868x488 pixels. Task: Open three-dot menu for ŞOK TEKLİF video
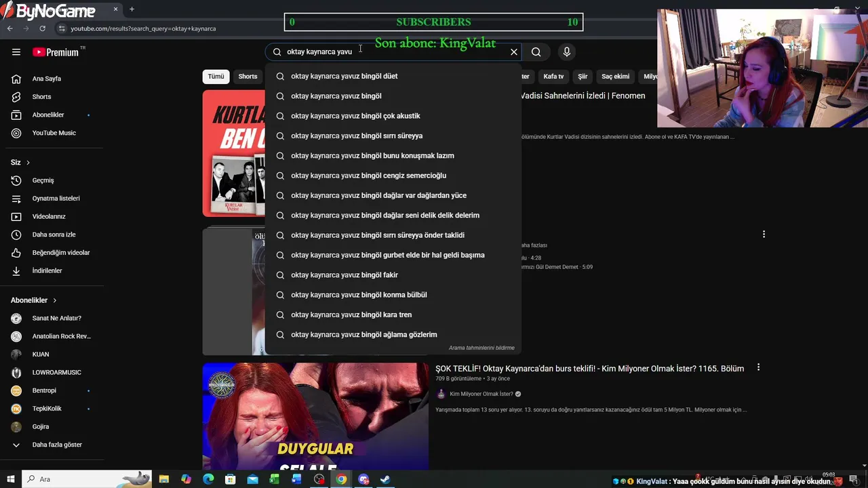[758, 367]
